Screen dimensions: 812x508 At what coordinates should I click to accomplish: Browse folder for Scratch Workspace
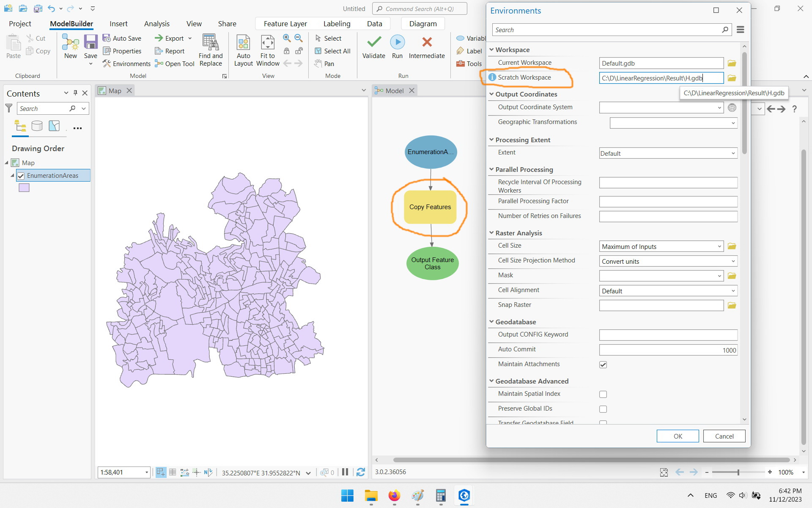[732, 78]
